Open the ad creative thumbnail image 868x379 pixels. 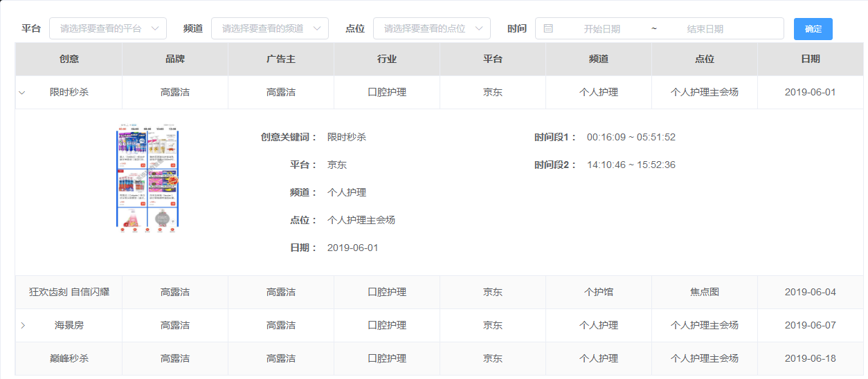[x=147, y=178]
